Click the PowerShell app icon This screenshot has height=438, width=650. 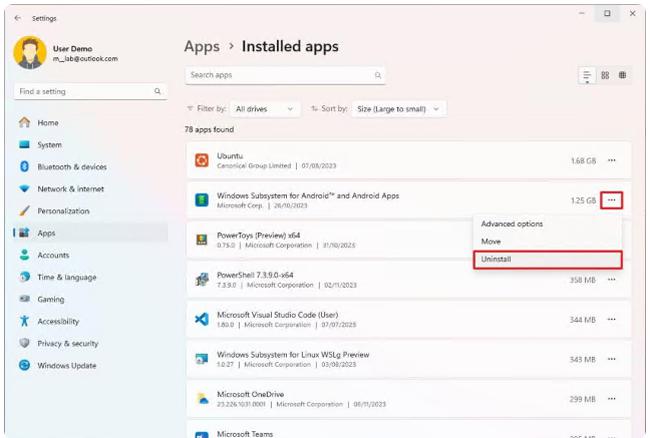coord(201,279)
